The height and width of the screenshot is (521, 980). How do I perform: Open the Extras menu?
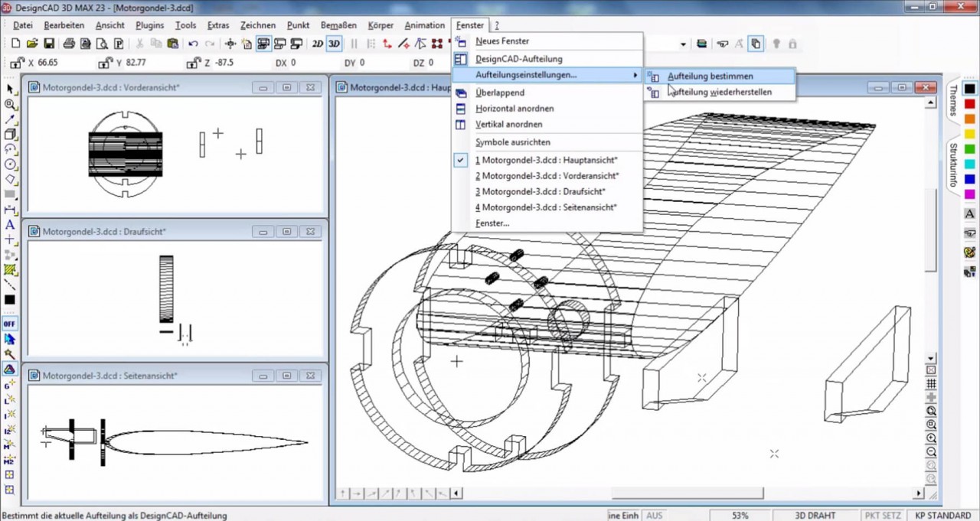(217, 25)
